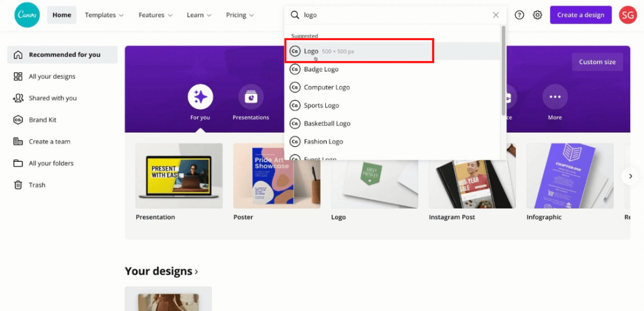Screen dimensions: 644x311
Task: Open All your folders link
Action: (62, 163)
